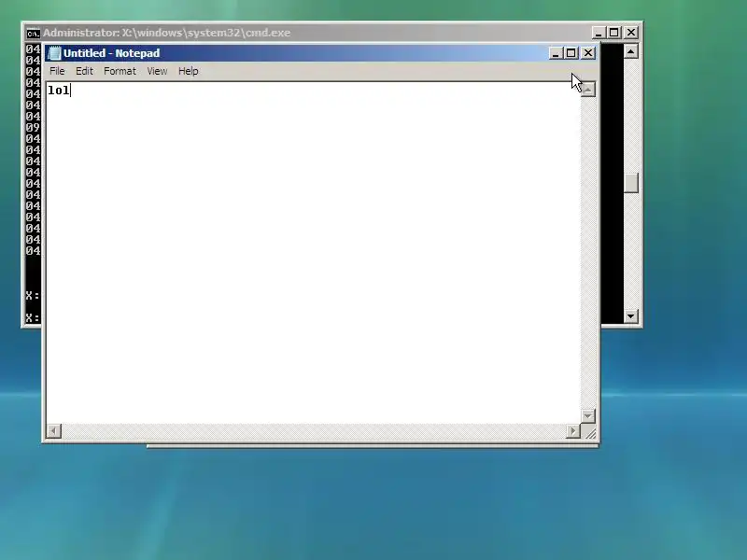This screenshot has height=560, width=747.
Task: Minimize the cmd.exe window
Action: tap(599, 33)
